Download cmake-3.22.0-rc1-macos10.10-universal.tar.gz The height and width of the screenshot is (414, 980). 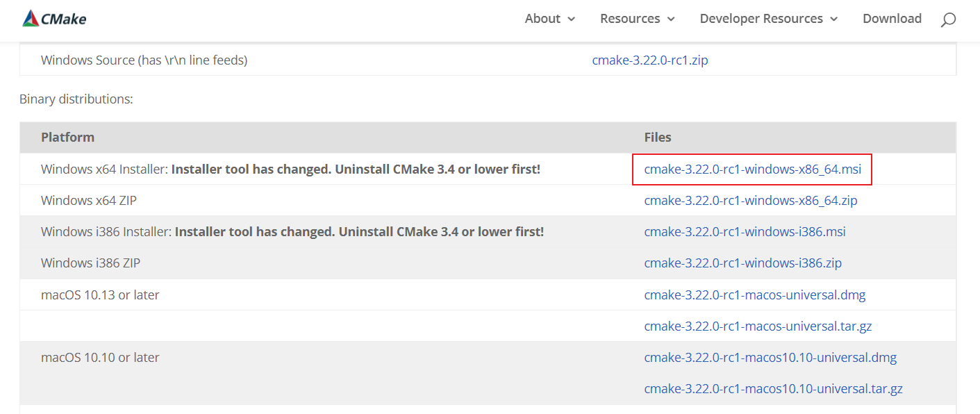773,389
